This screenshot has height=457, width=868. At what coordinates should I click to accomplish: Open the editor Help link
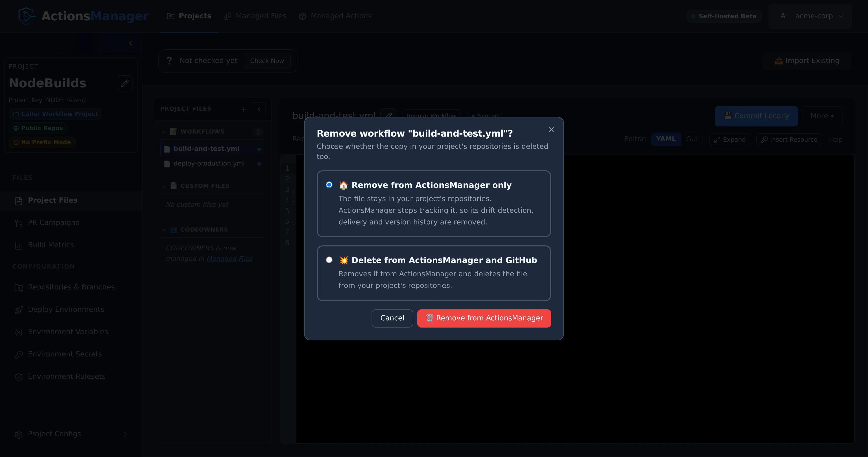click(835, 140)
